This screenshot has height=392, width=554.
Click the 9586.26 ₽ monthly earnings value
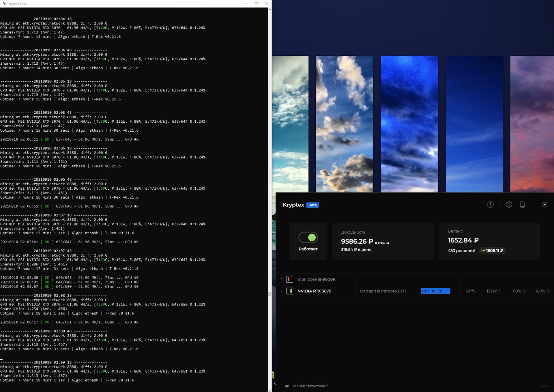357,241
